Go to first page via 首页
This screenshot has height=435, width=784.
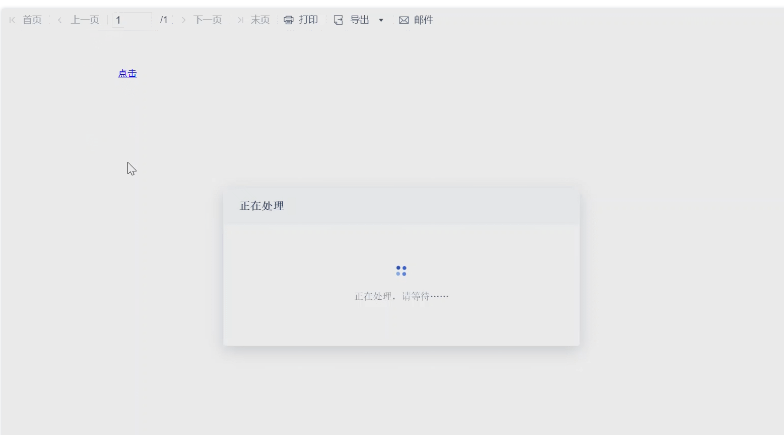click(32, 20)
